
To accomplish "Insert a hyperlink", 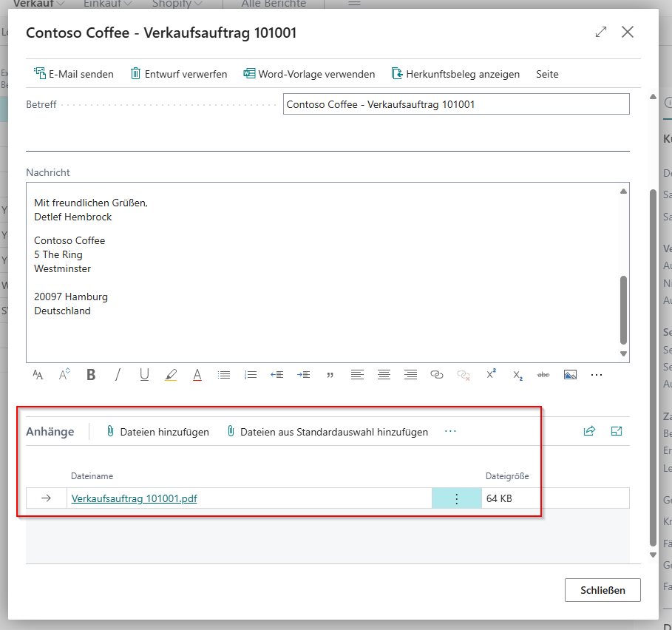I will (x=437, y=375).
